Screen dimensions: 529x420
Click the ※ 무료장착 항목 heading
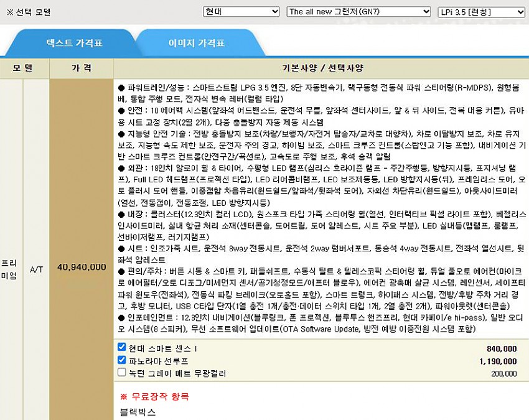click(x=154, y=396)
